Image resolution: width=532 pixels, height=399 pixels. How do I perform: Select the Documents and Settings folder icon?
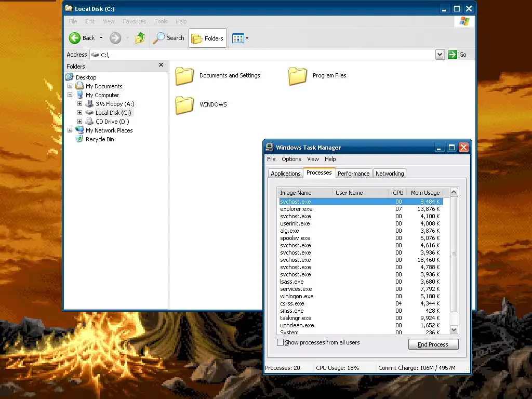tap(184, 76)
